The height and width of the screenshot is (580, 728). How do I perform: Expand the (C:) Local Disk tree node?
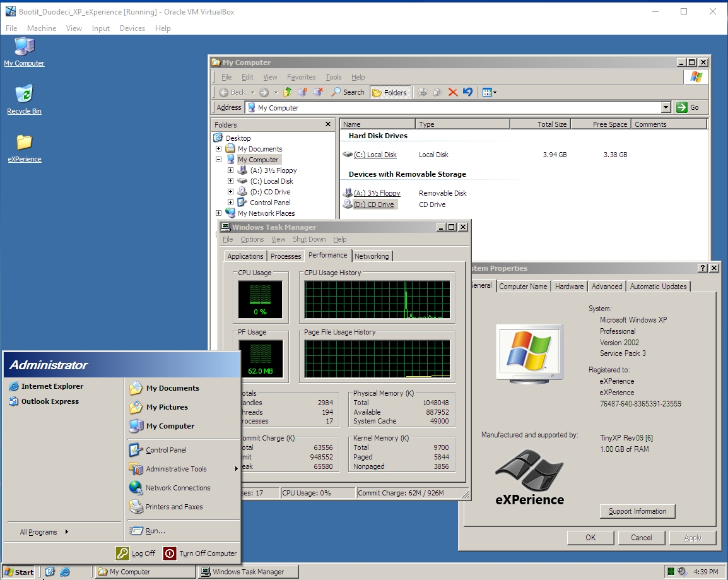coord(230,181)
